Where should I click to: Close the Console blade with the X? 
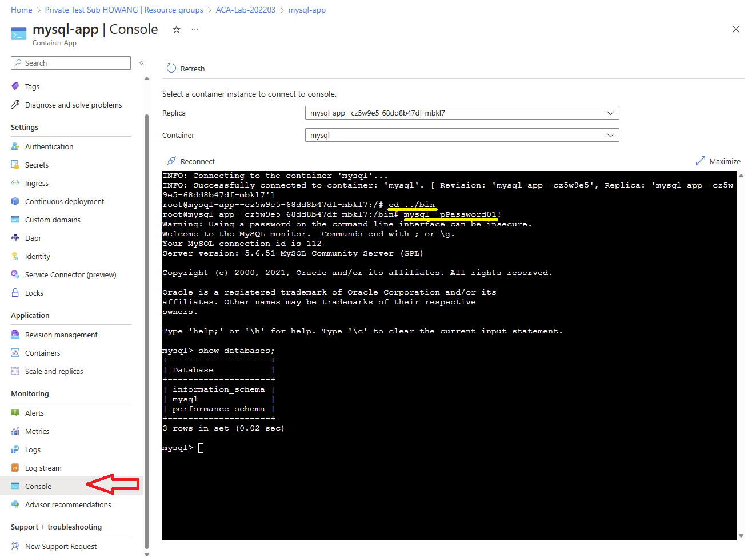coord(736,29)
